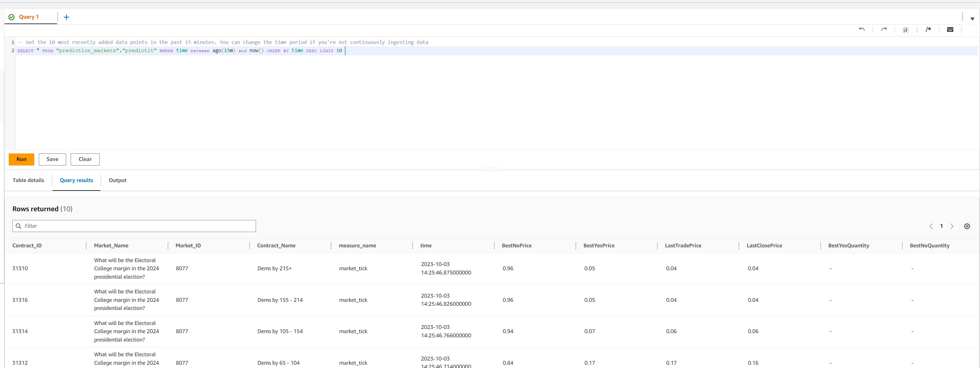Click the search icon in Filter box
The width and height of the screenshot is (980, 368).
pos(18,226)
